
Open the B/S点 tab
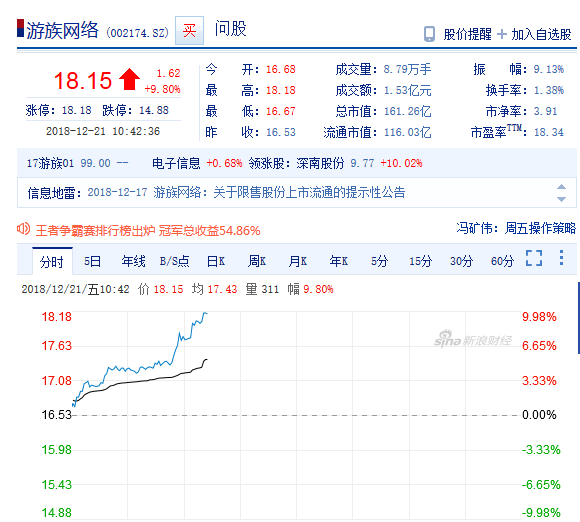click(x=175, y=262)
